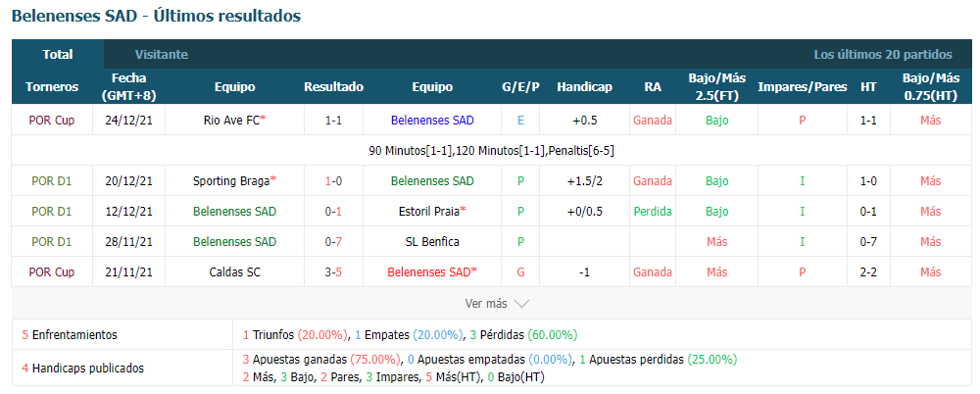Viewport: 980px width, 394px height.
Task: Click the Ver más text
Action: (x=486, y=304)
